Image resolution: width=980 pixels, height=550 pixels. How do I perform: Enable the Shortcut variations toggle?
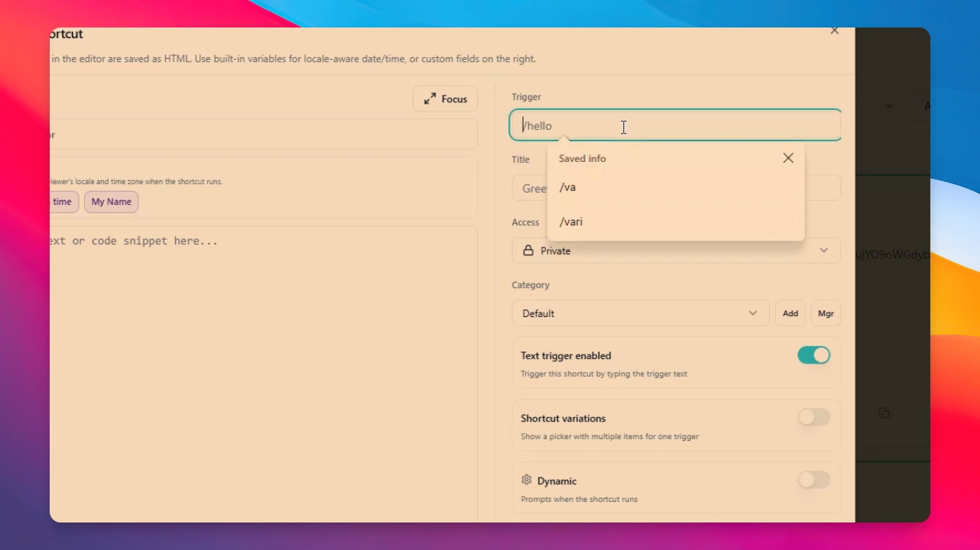813,417
